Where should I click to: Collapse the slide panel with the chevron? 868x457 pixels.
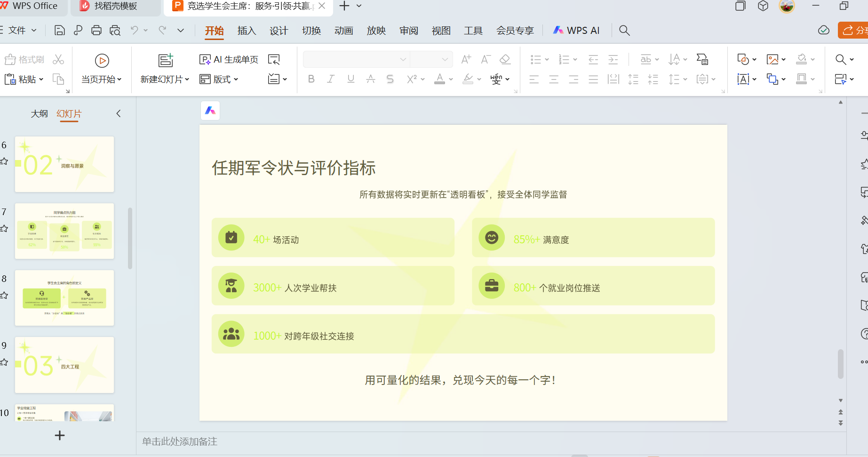(x=118, y=113)
